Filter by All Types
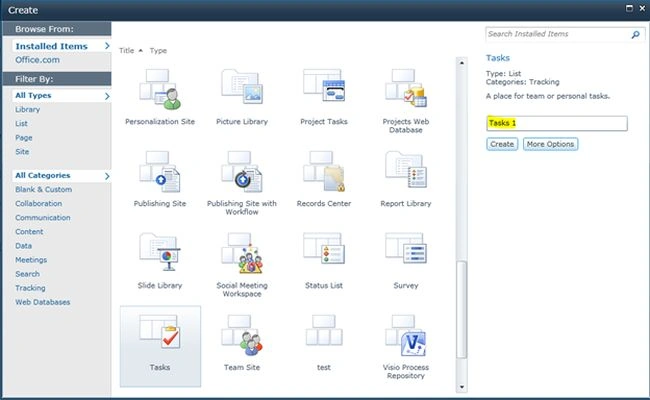This screenshot has height=400, width=650. click(x=61, y=96)
